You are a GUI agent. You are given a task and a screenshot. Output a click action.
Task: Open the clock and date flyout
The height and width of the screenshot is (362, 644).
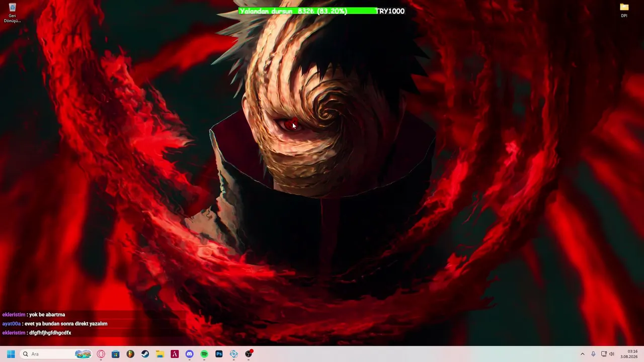coord(629,354)
